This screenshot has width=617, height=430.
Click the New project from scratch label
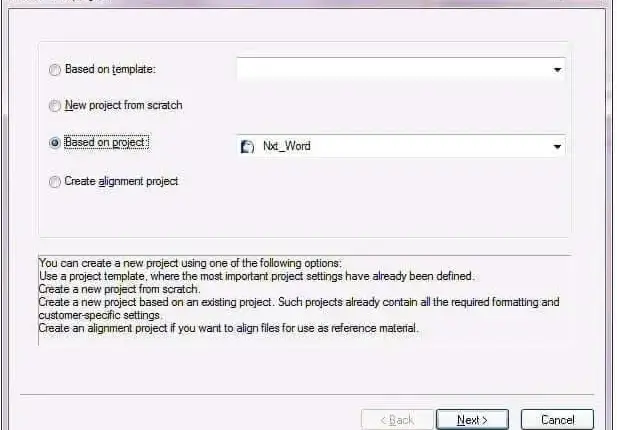point(124,105)
